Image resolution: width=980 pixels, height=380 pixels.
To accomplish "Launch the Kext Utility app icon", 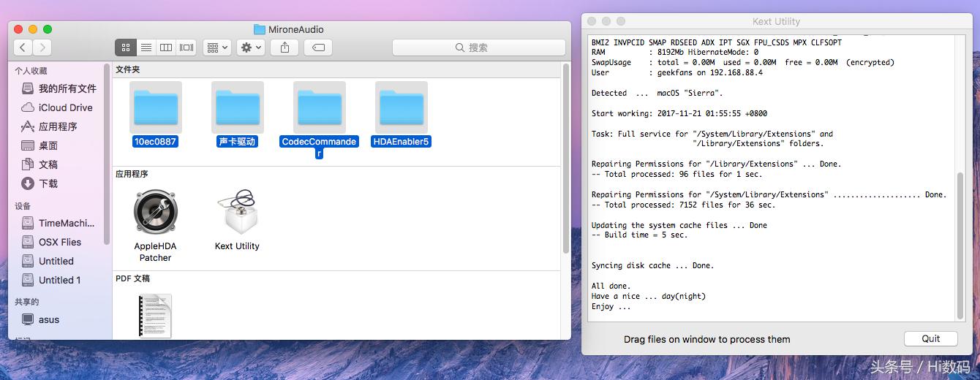I will (237, 212).
